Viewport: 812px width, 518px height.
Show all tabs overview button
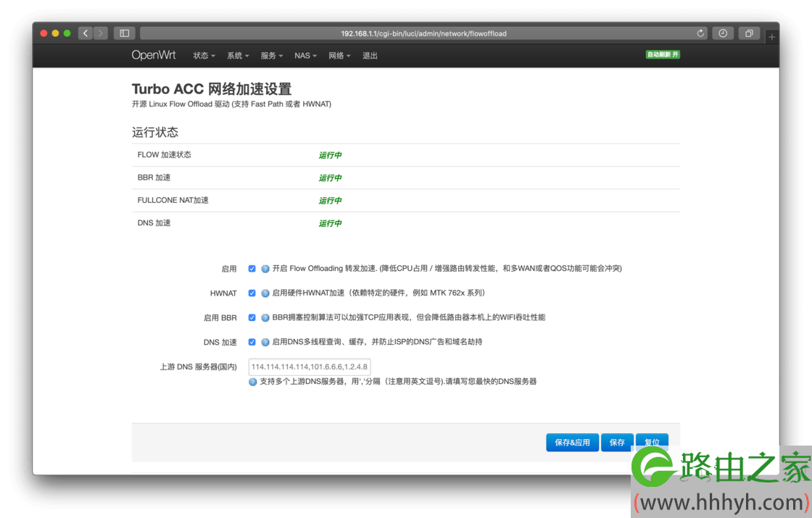(749, 33)
